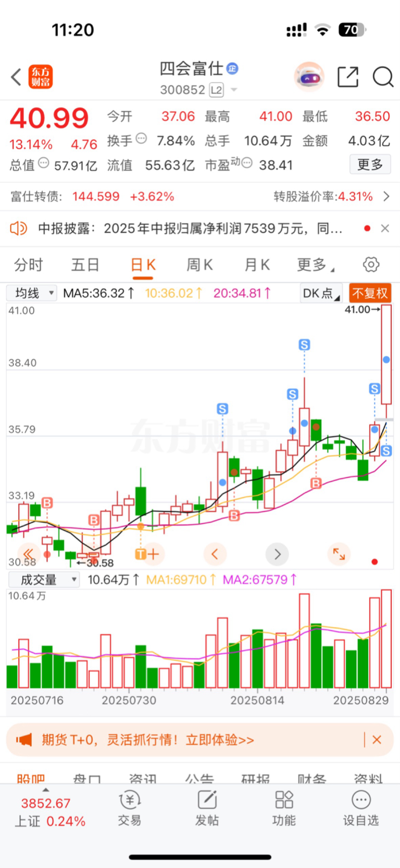Expand the stock code dropdown arrow

234,90
